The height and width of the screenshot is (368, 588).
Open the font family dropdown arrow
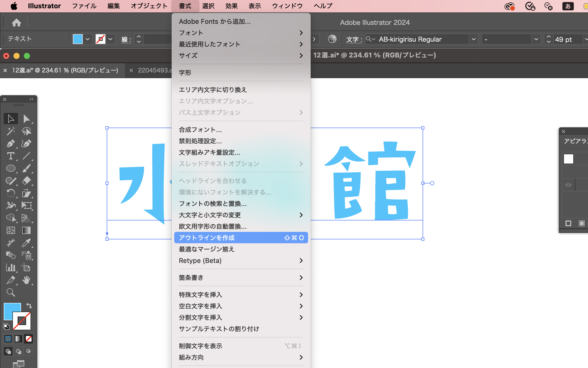(x=474, y=39)
